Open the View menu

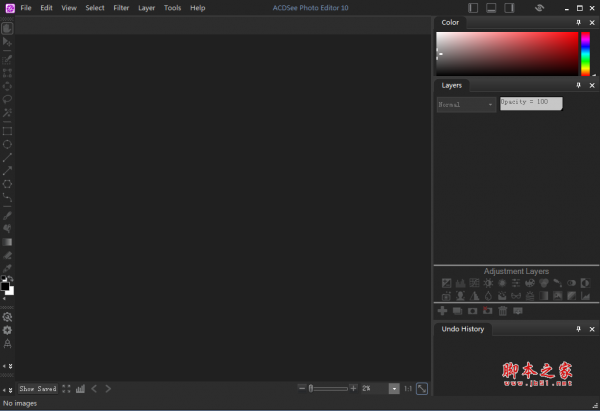pos(69,8)
